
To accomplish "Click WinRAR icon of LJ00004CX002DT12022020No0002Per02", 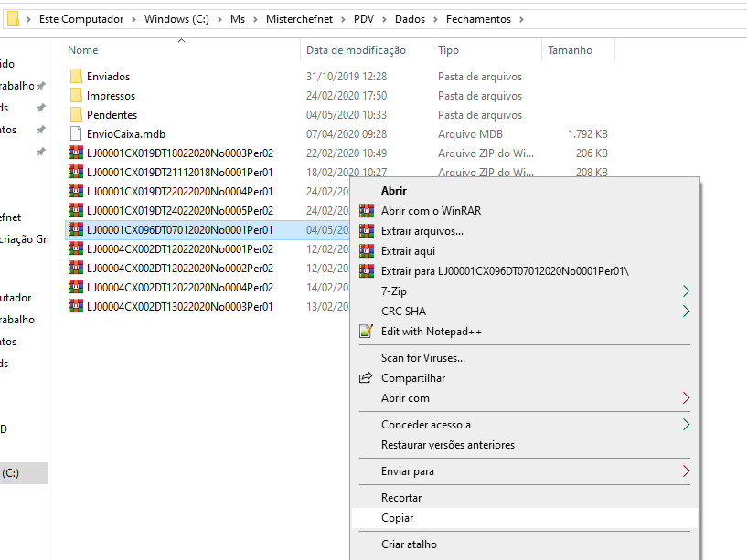I will click(x=76, y=268).
